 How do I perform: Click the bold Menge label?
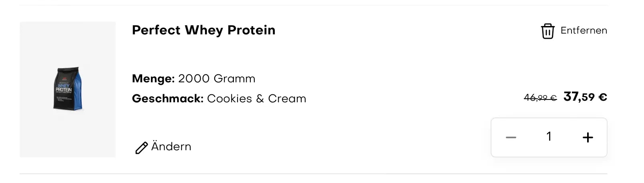(153, 78)
